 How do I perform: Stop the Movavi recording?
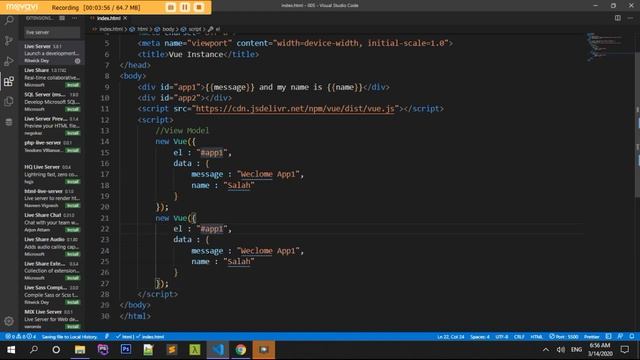(x=199, y=7)
